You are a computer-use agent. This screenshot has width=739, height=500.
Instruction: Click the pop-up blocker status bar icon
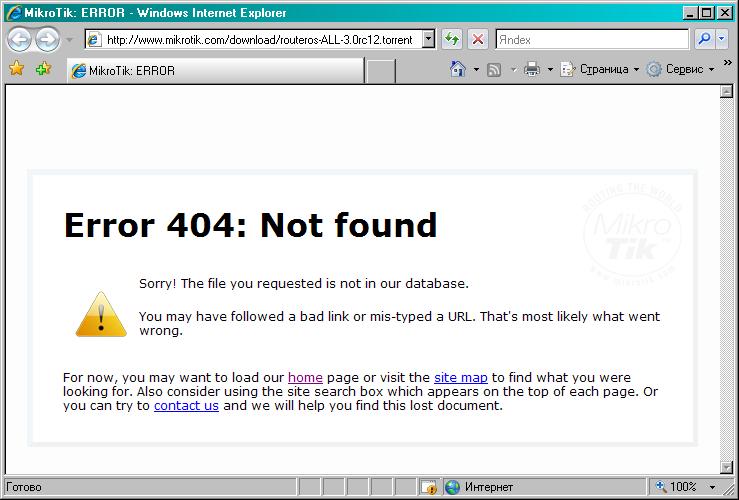(x=429, y=487)
